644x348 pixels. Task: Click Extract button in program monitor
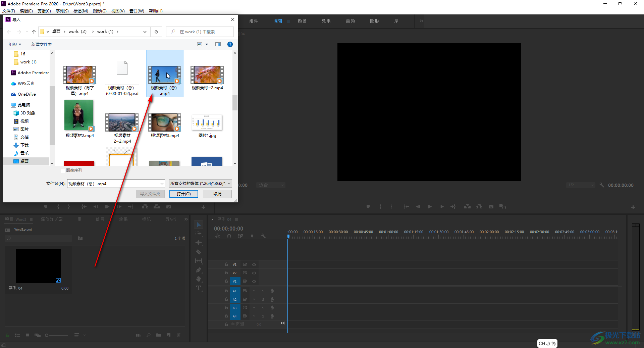479,207
